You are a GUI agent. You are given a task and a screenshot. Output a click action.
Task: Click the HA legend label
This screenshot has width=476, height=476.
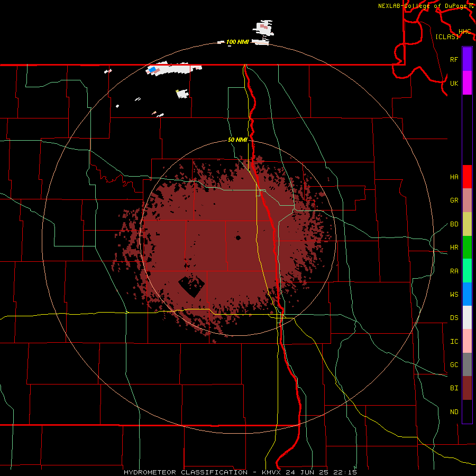pos(454,177)
